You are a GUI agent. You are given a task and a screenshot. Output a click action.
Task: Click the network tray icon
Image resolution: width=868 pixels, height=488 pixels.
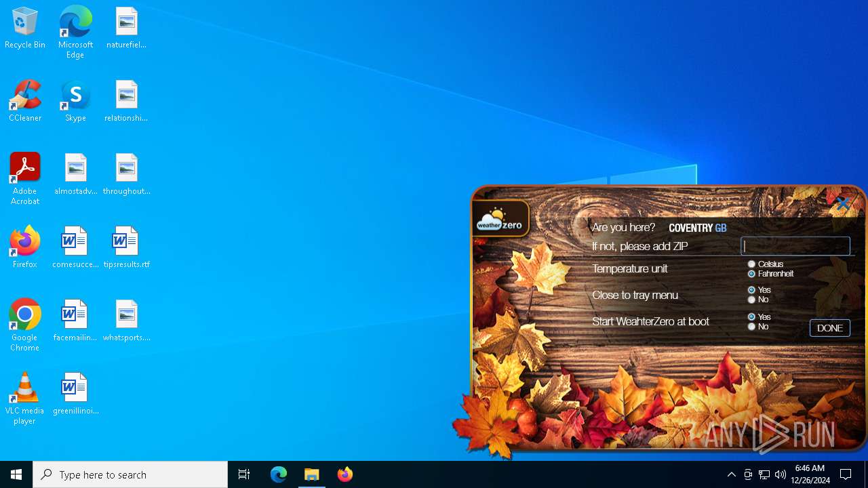pos(764,474)
